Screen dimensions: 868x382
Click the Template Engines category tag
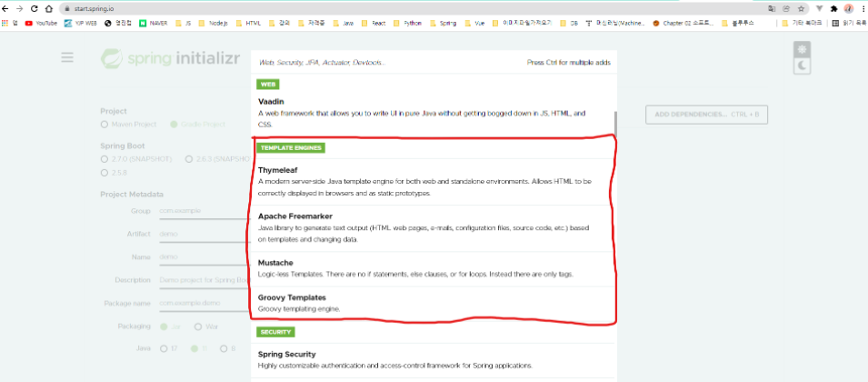tap(291, 148)
